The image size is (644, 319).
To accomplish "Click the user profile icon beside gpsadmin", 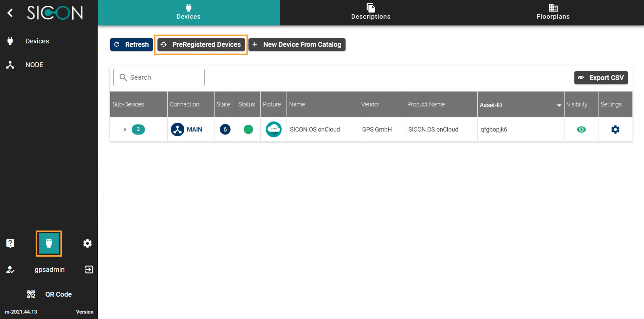I will (10, 270).
